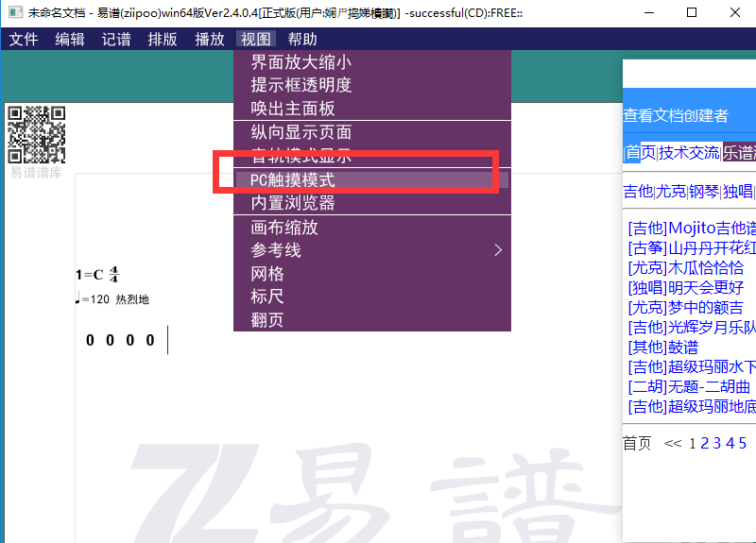This screenshot has width=756, height=543.
Task: Open [吉他]超级玛丽水下 score link
Action: coord(692,367)
